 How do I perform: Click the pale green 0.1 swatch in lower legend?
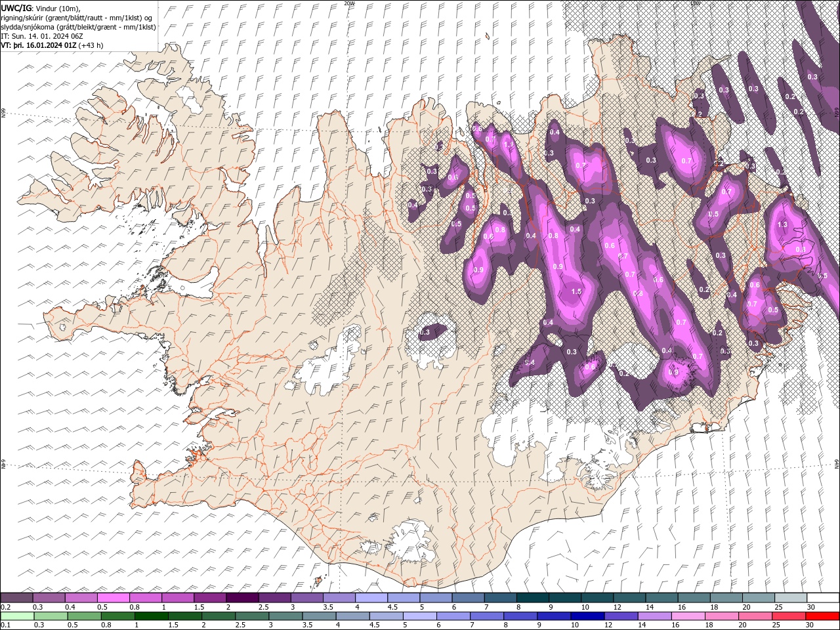tap(16, 616)
